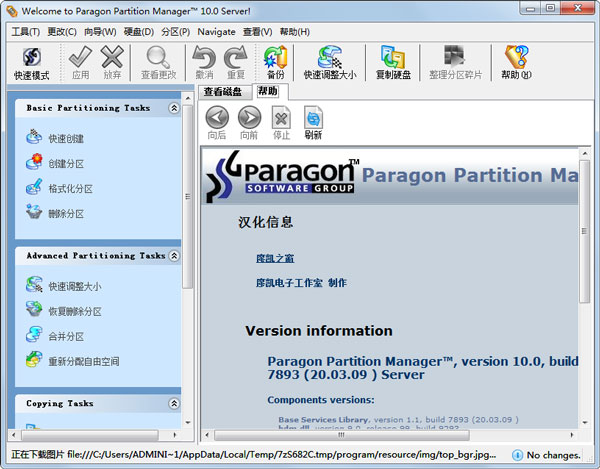
Task: Collapse Advanced Partitioning Tasks panel
Action: [174, 256]
